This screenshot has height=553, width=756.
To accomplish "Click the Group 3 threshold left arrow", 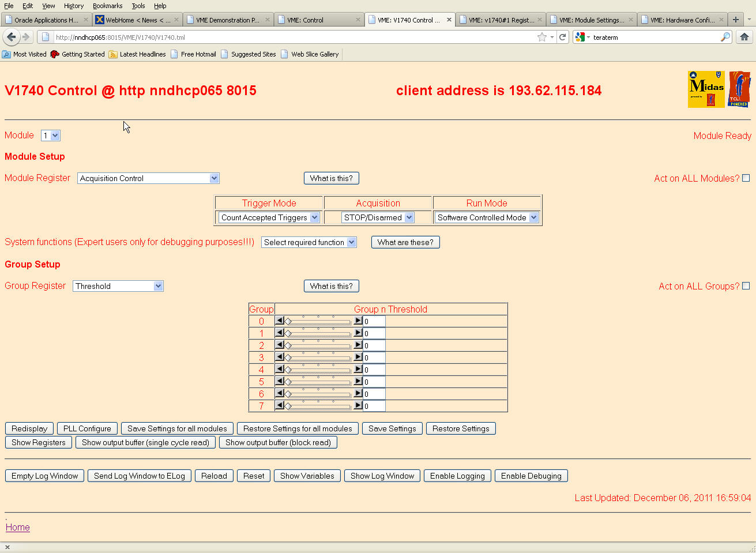I will pos(280,357).
